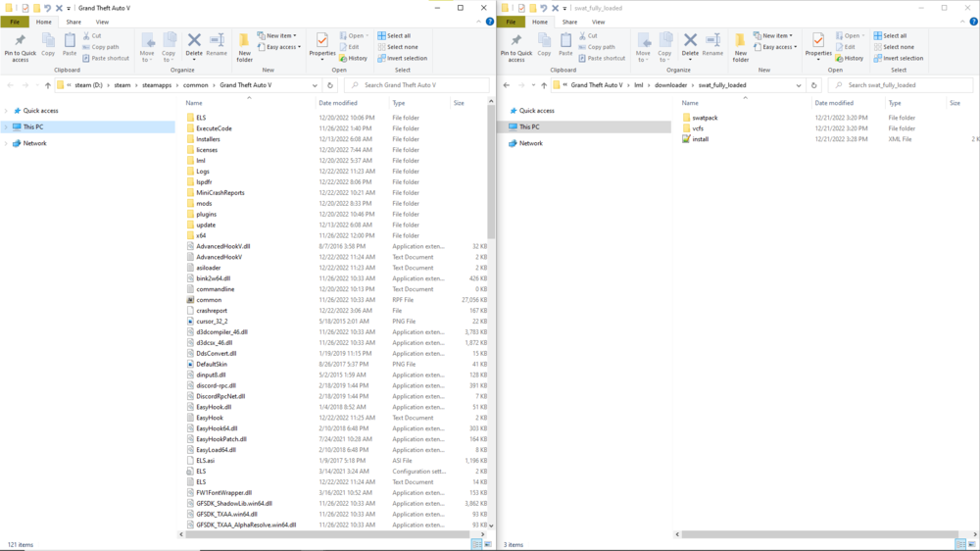Collapse the ribbon in Grand Theft Auto V window
Viewport: 980px width, 551px height.
(479, 22)
